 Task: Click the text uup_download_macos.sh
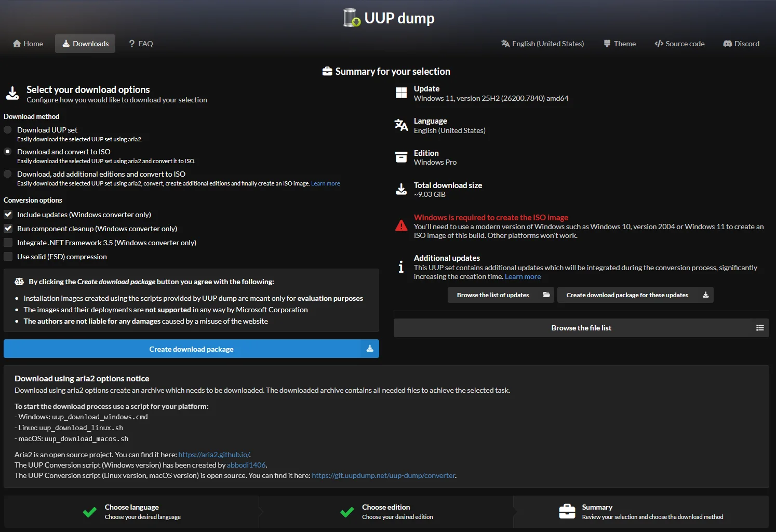86,438
